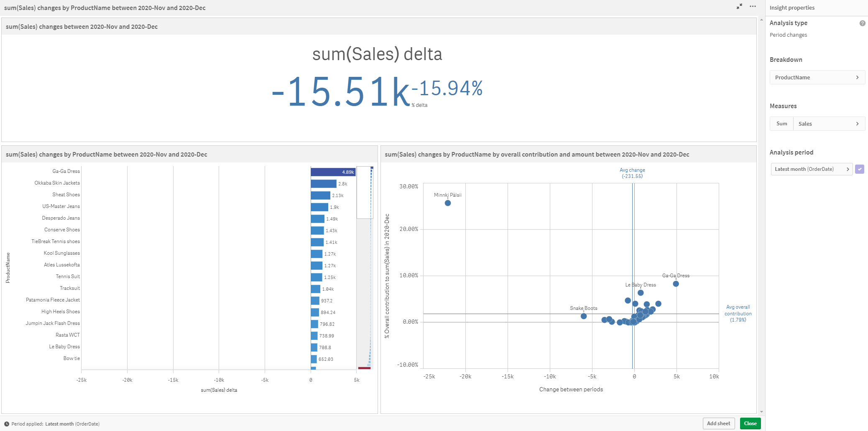868x431 pixels.
Task: Expand the Sales measure selector
Action: click(829, 124)
